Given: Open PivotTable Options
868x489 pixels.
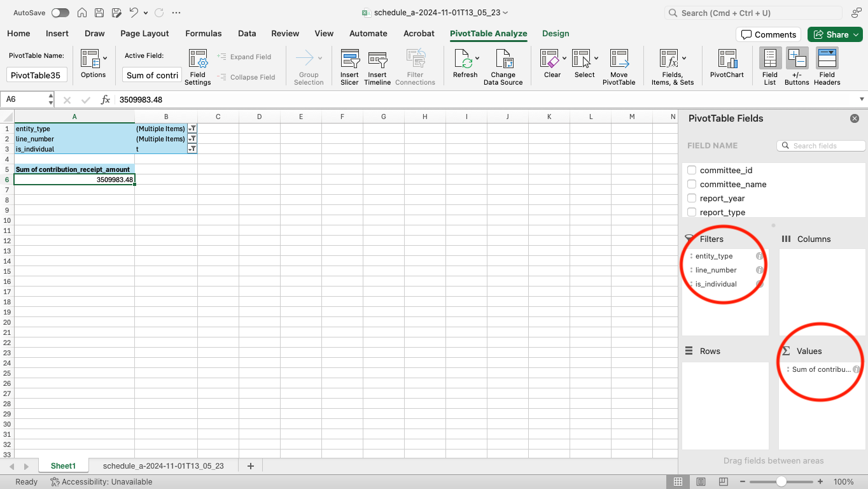Looking at the screenshot, I should tap(93, 64).
